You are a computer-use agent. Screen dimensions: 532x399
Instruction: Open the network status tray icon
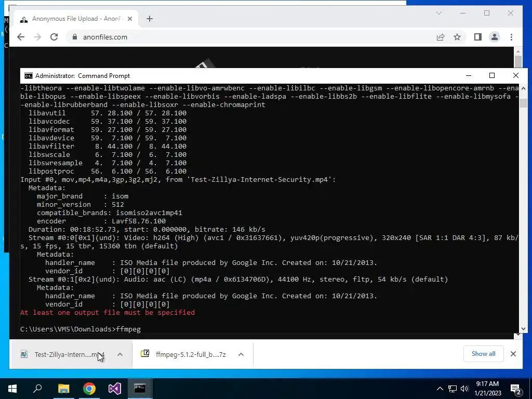pyautogui.click(x=453, y=389)
